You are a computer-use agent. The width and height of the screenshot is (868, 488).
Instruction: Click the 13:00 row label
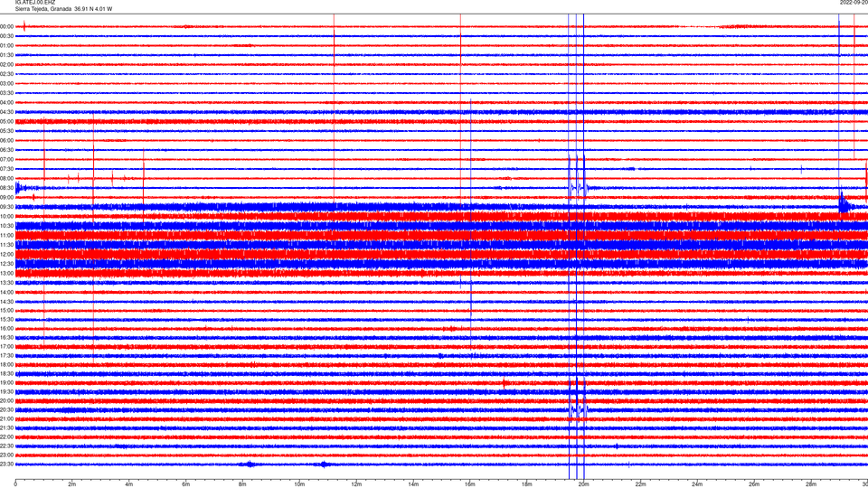coord(6,273)
